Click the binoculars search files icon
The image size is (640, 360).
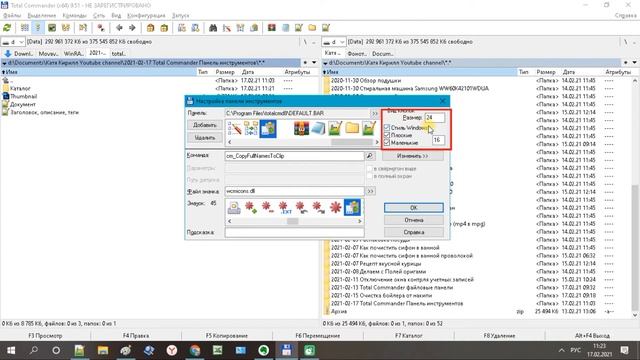pyautogui.click(x=213, y=28)
